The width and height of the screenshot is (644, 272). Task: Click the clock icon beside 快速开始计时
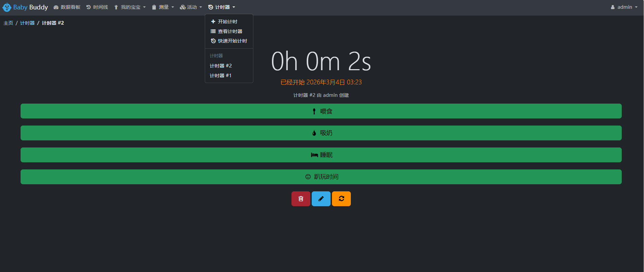(213, 41)
